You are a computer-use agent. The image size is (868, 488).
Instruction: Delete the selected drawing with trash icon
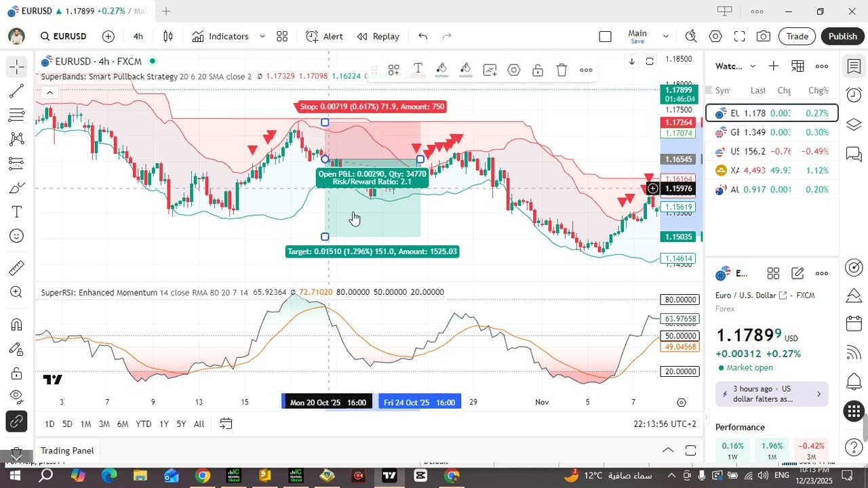point(562,70)
